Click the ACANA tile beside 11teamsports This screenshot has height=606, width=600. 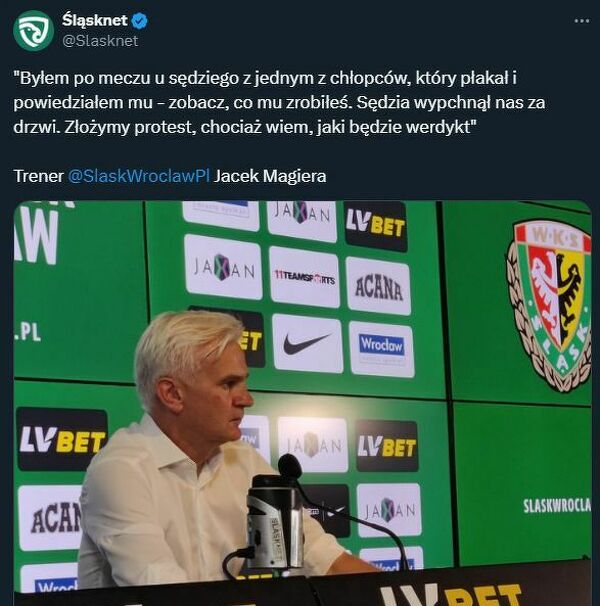[378, 286]
